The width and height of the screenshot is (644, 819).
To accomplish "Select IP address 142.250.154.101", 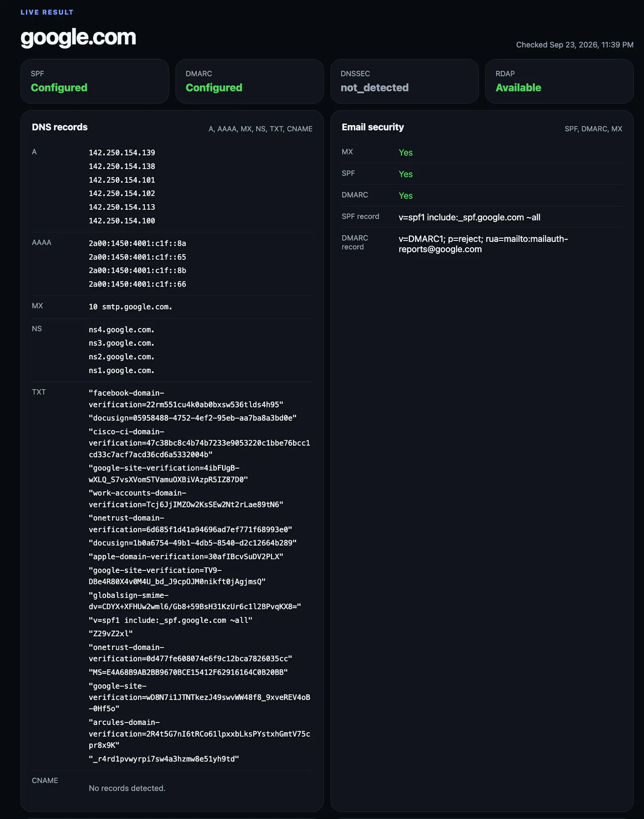I will point(122,180).
